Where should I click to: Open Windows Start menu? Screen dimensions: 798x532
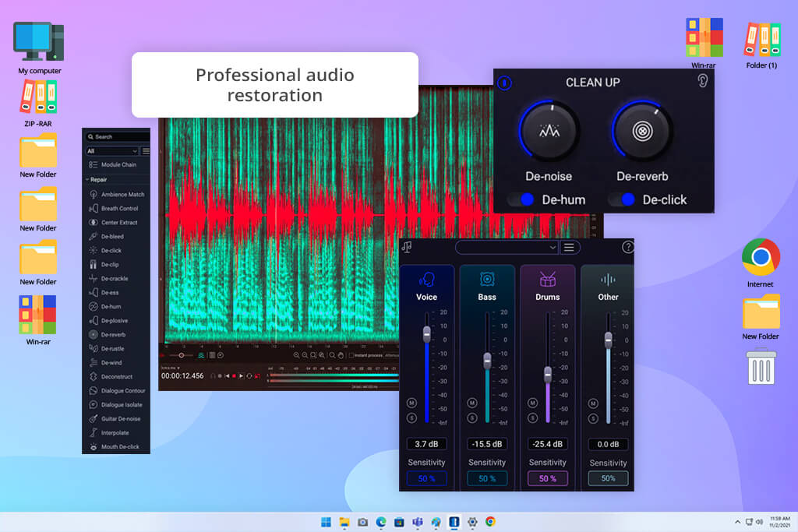[326, 522]
